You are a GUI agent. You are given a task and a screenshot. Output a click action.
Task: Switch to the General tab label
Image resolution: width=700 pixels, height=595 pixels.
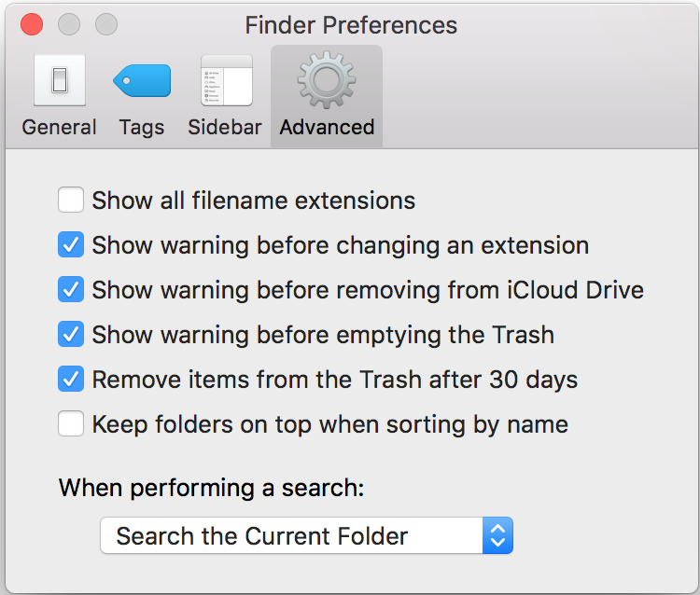pos(60,128)
